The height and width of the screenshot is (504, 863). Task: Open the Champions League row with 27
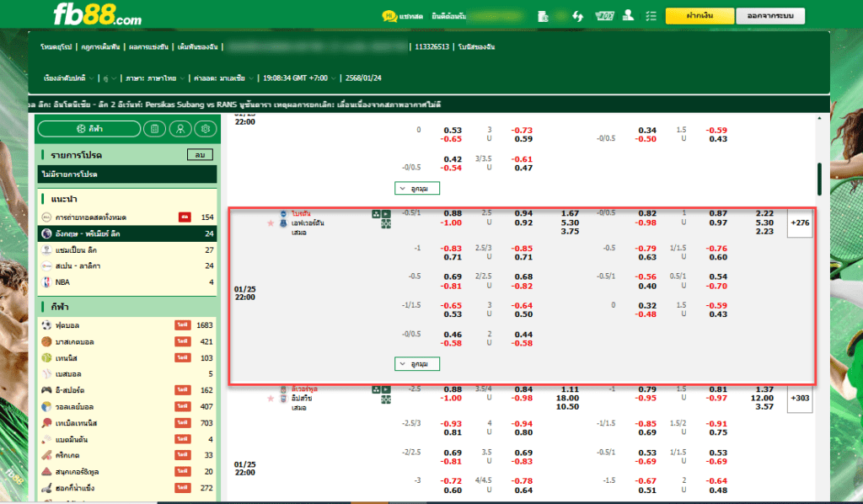(127, 249)
